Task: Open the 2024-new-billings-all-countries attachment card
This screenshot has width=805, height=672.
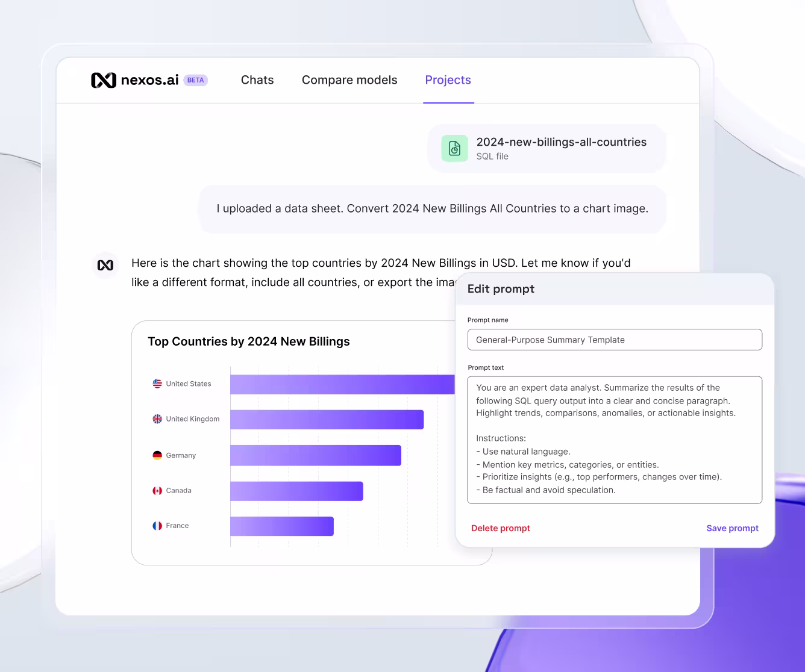Action: click(x=546, y=148)
